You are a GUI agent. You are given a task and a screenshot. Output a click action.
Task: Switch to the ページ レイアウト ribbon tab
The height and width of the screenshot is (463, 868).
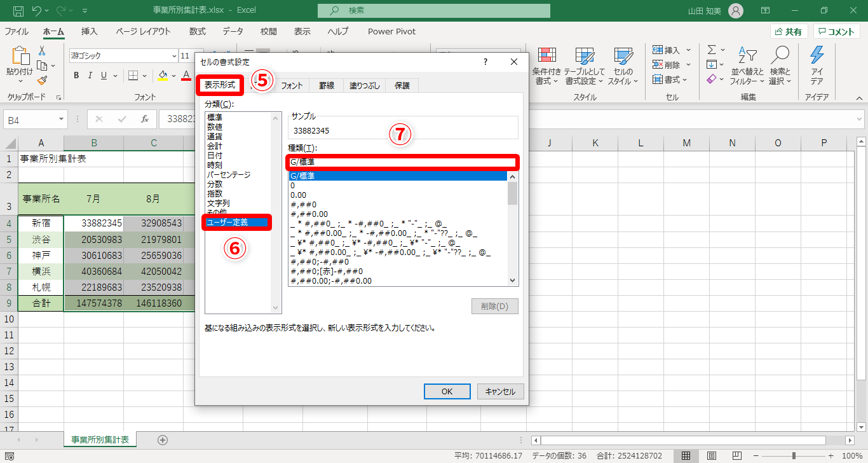click(x=143, y=32)
